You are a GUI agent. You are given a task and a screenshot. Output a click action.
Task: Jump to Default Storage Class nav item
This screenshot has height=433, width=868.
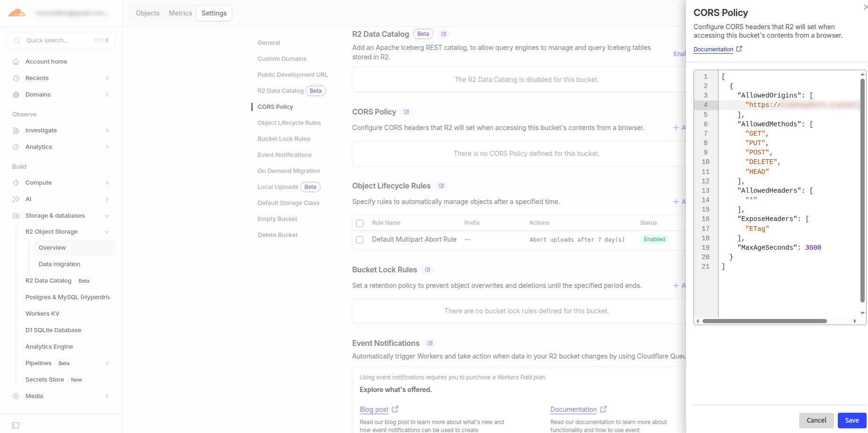pyautogui.click(x=289, y=203)
